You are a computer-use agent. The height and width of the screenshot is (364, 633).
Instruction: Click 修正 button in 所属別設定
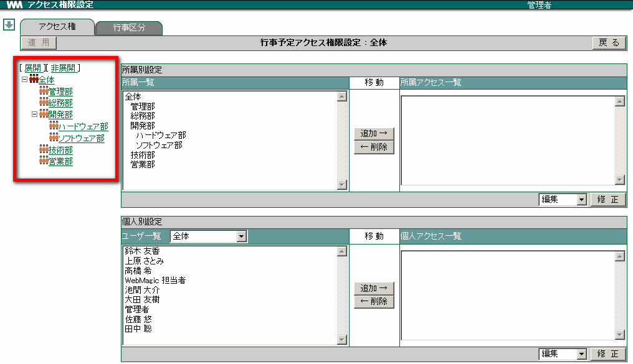pos(608,200)
